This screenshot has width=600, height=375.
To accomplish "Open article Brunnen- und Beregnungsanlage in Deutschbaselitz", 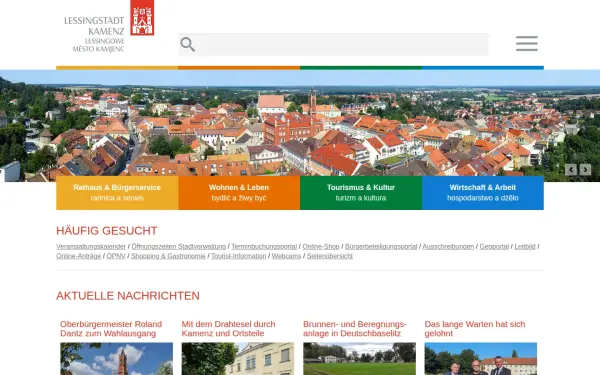I will point(355,329).
